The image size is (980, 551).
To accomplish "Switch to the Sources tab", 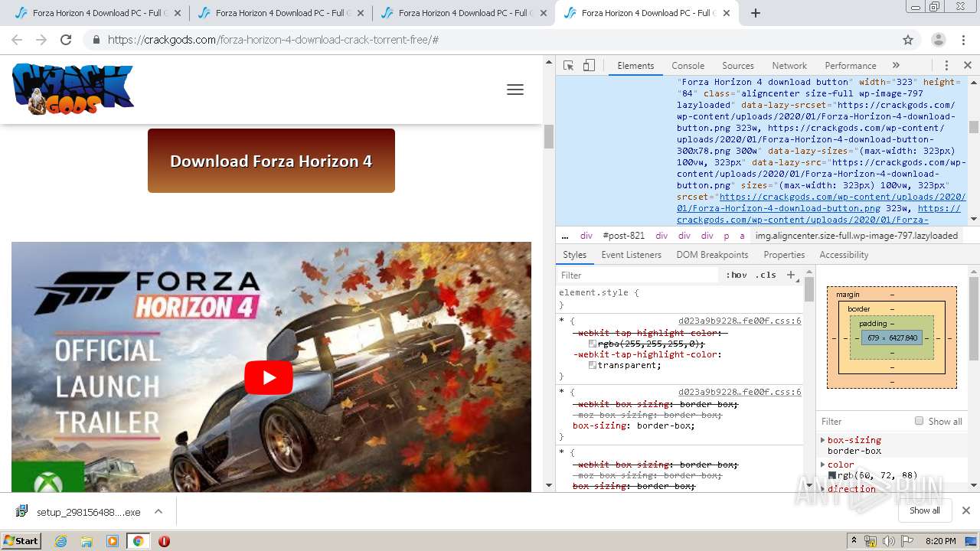I will (738, 66).
